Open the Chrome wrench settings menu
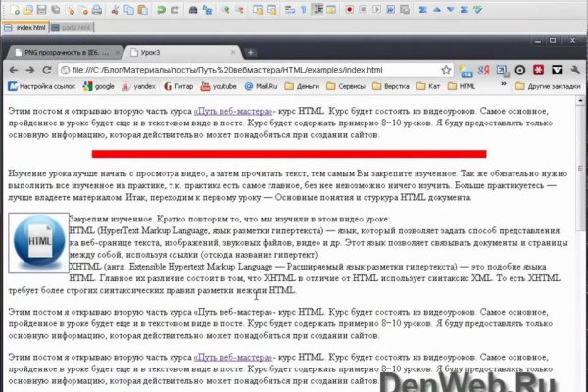Viewport: 588px width, 392px height. [x=577, y=71]
